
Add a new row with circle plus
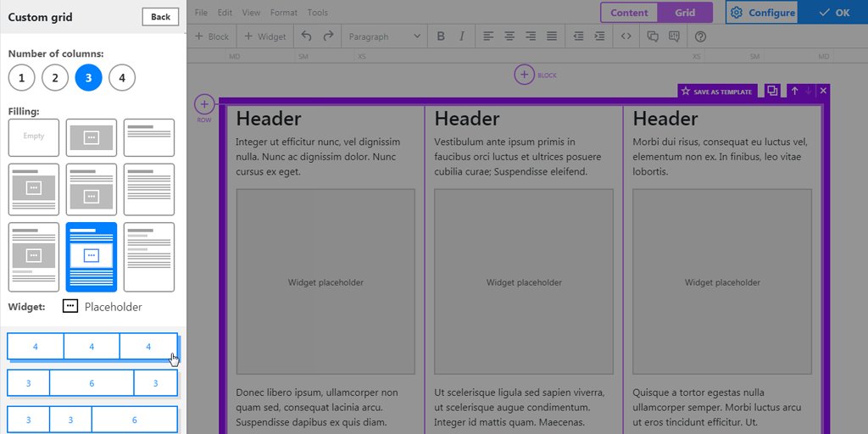click(203, 103)
